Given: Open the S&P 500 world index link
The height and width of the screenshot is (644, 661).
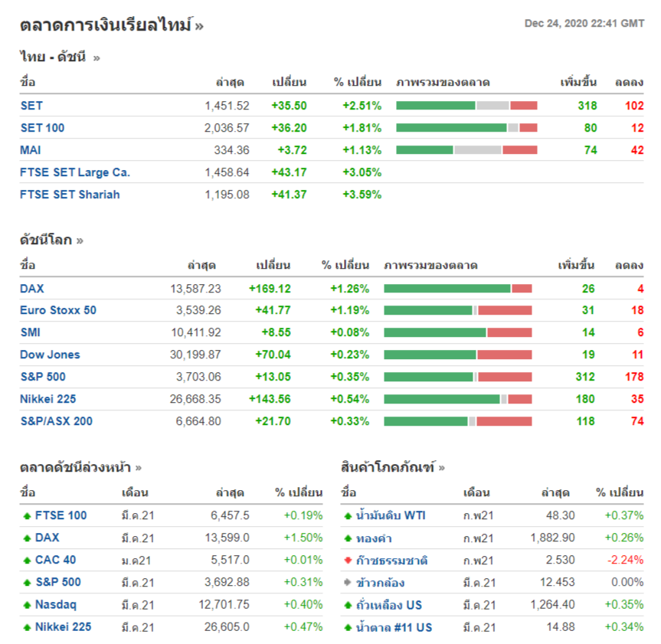Looking at the screenshot, I should point(43,377).
